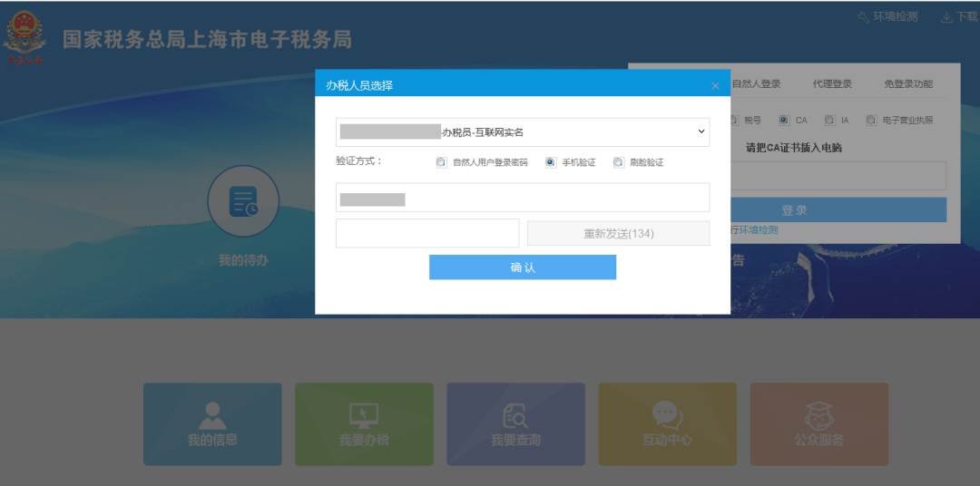
Task: Click the 重新发送 resend code button
Action: tap(618, 233)
